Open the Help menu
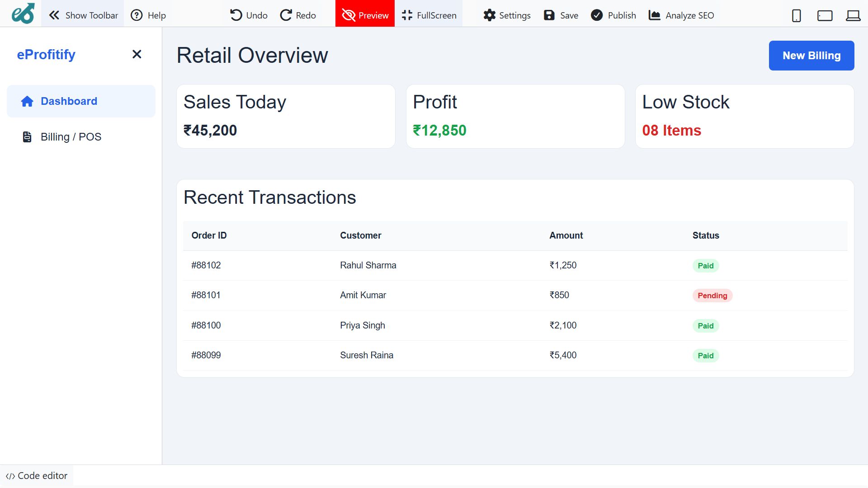This screenshot has height=488, width=868. click(148, 15)
